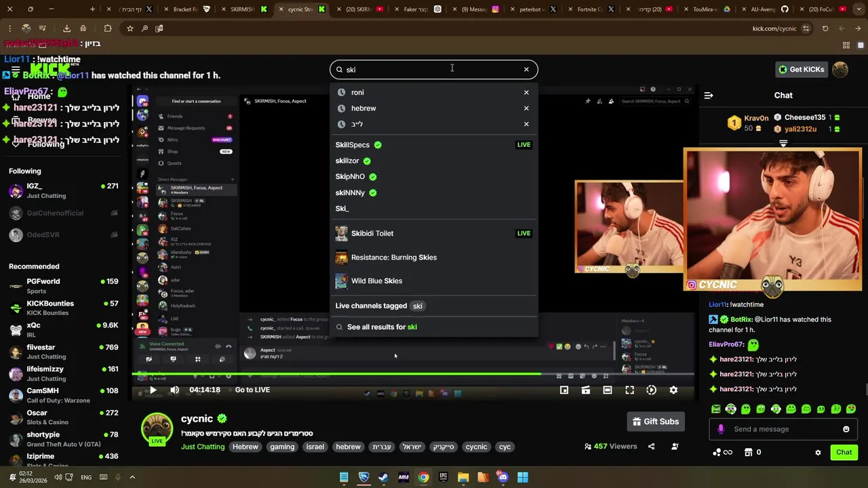This screenshot has height=488, width=868.
Task: Open the chat shop icon
Action: (749, 452)
